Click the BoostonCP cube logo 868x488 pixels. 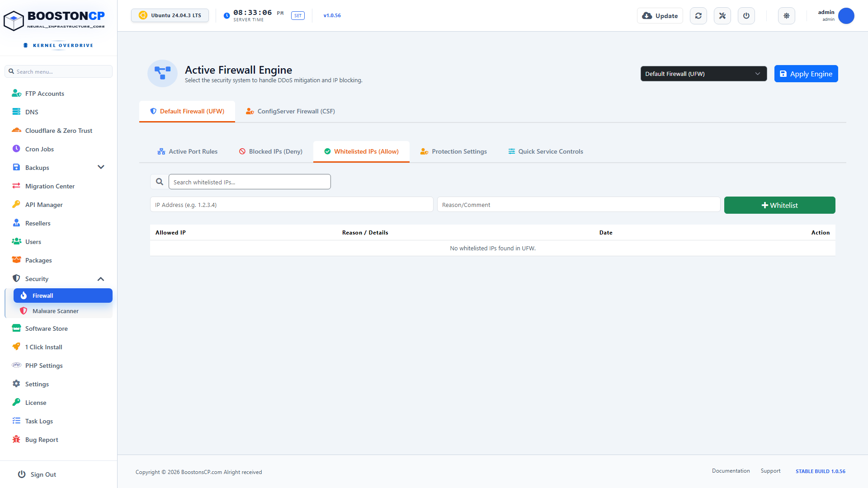(x=14, y=20)
